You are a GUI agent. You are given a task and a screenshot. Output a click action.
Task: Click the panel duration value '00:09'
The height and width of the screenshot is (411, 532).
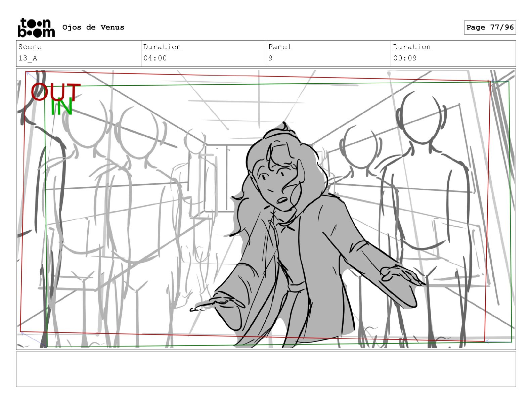405,58
